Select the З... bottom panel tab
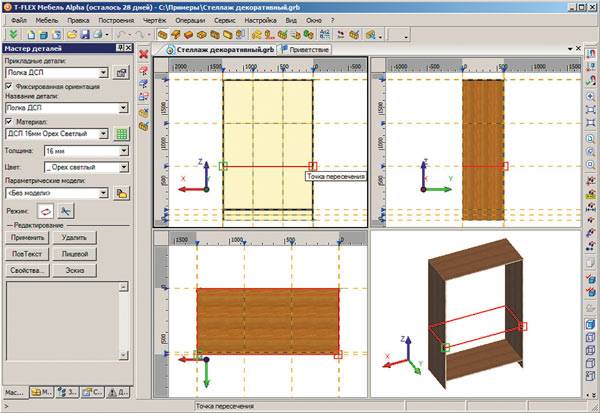 point(67,392)
